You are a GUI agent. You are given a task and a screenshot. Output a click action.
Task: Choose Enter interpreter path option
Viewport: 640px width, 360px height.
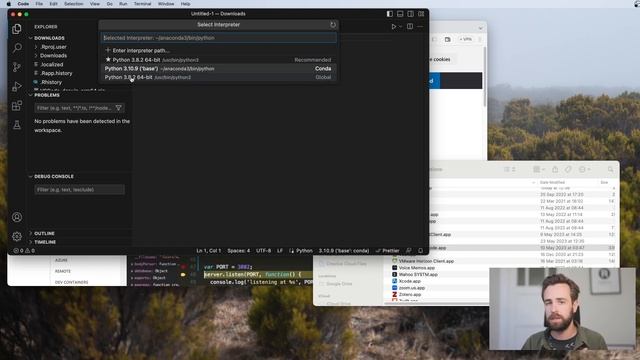(x=219, y=51)
